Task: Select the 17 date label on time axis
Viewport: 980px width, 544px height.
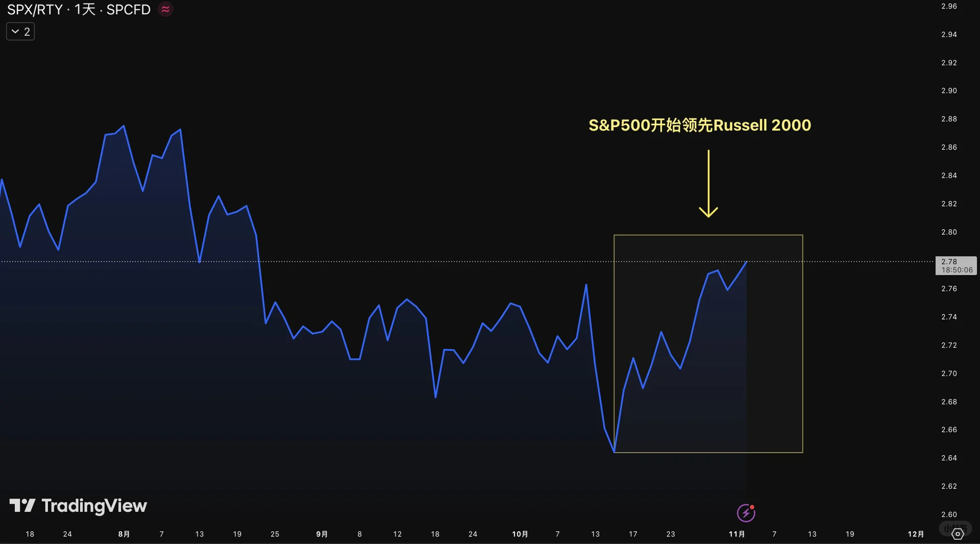Action: (633, 534)
